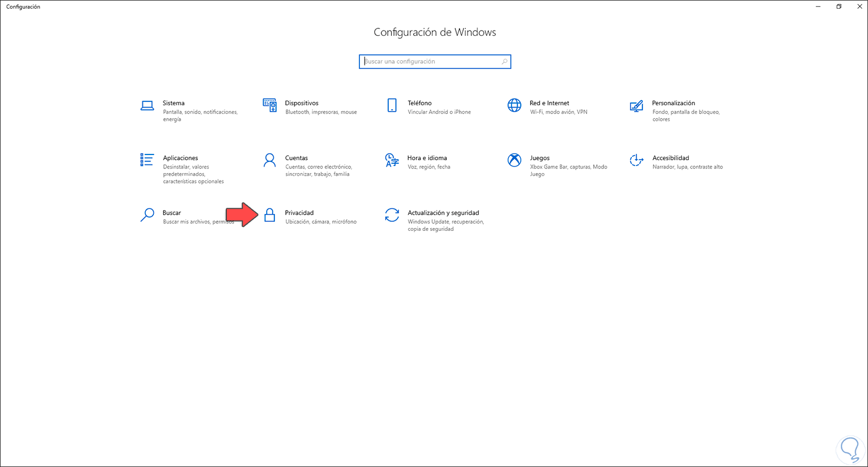Image resolution: width=868 pixels, height=467 pixels.
Task: Click 'Ubicación, cámara, micrófono' description
Action: [321, 222]
